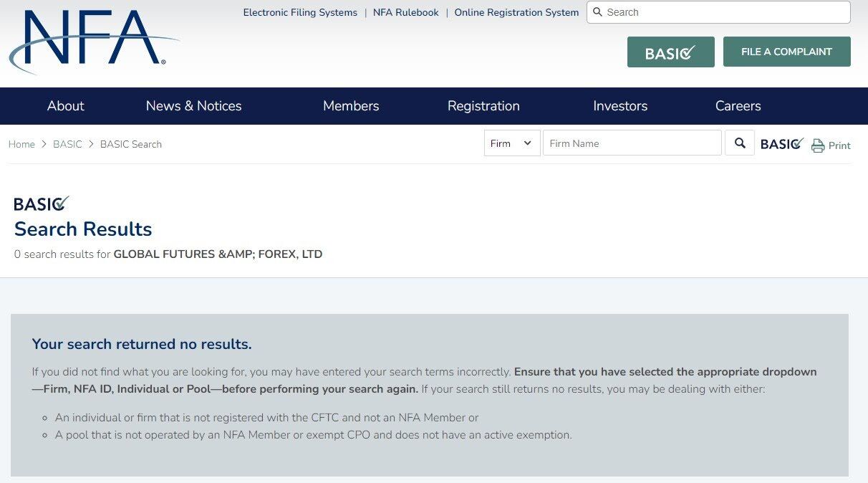Click BASIC logo beside the firm search
Viewport: 868px width, 483px height.
[x=781, y=144]
